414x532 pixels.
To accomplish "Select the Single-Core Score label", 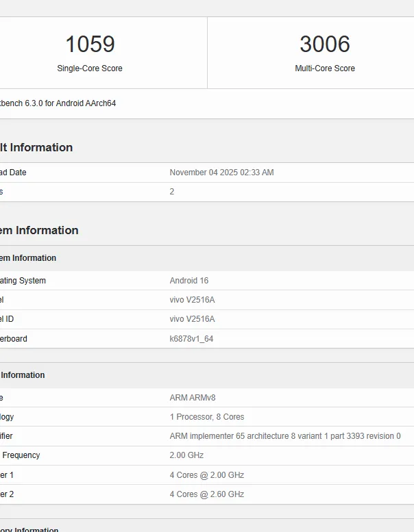I will [x=90, y=68].
